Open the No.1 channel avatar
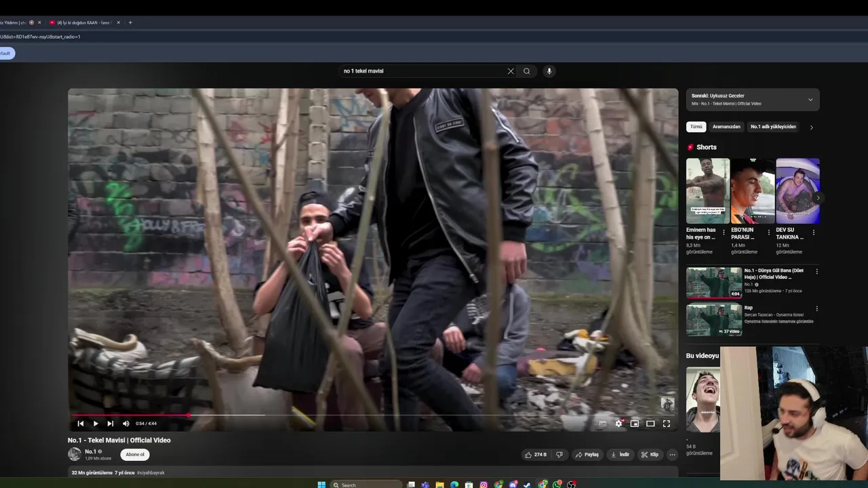 click(75, 455)
